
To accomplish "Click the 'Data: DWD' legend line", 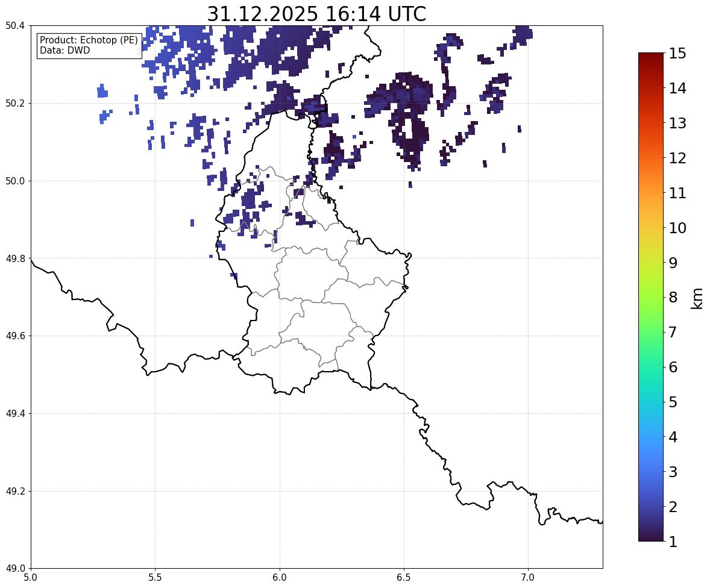I will click(64, 50).
